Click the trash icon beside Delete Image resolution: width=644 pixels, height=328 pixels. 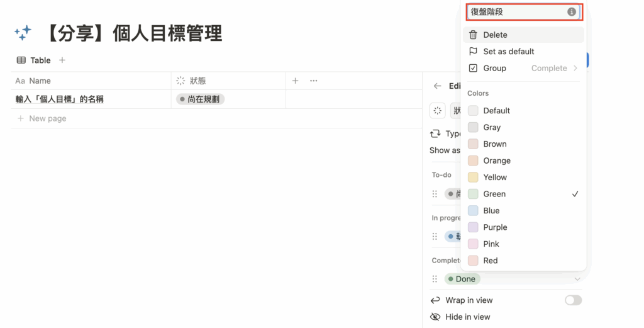pyautogui.click(x=473, y=35)
